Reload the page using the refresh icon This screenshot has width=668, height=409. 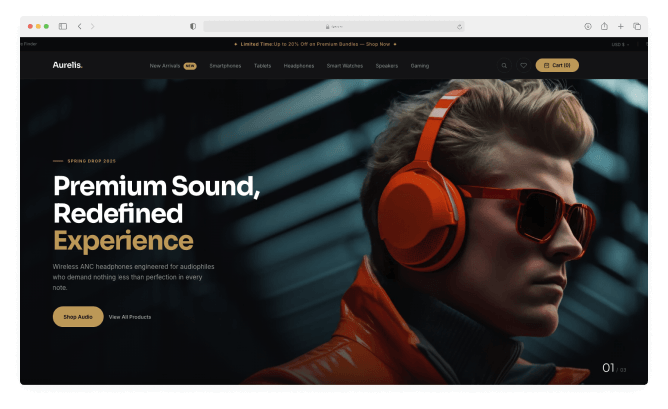459,27
